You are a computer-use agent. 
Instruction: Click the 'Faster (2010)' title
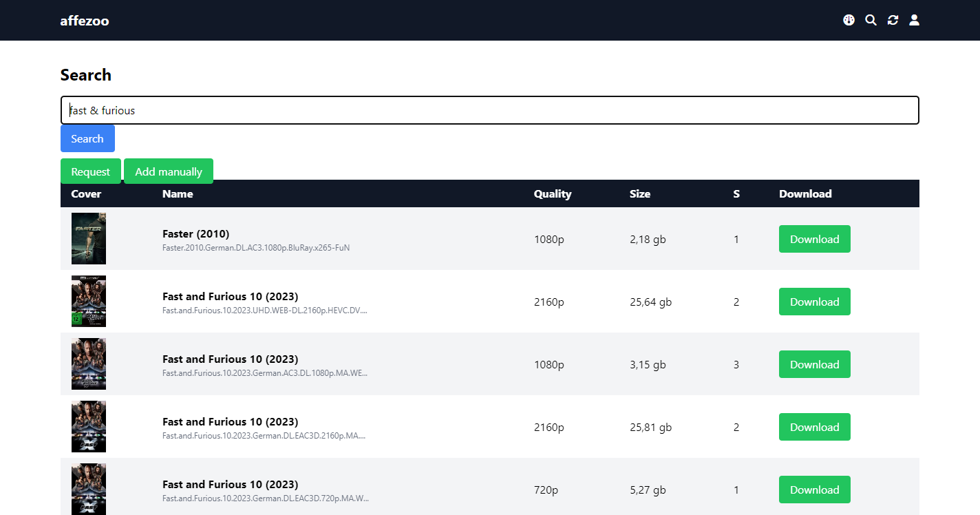click(196, 233)
